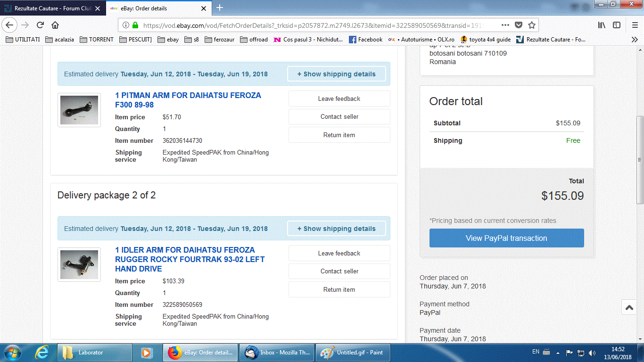Screen dimensions: 644x362
Task: Open the network icon in the tray
Action: [581, 353]
